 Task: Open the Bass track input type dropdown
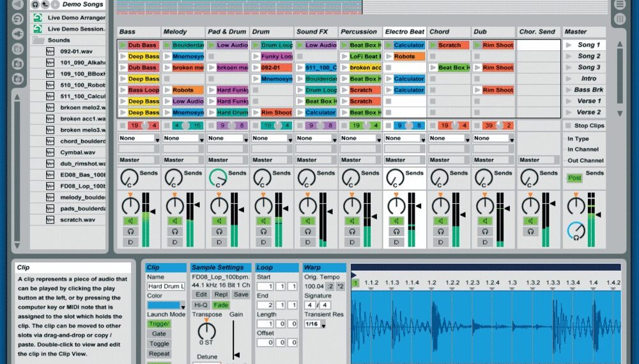[x=139, y=138]
